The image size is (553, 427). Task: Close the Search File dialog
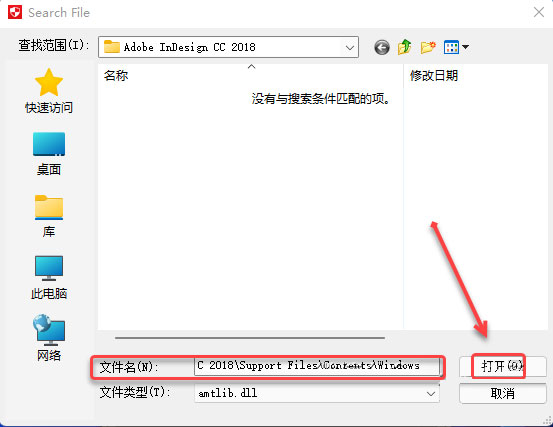[539, 13]
